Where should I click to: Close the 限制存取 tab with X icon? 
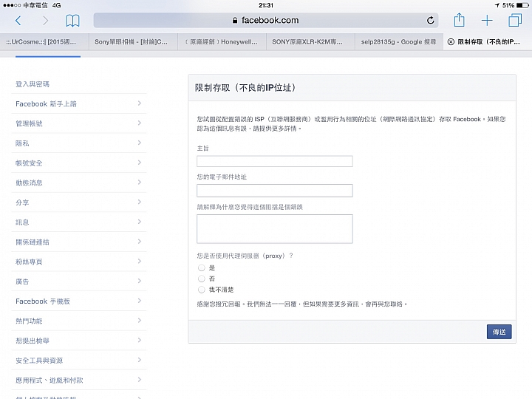point(451,41)
